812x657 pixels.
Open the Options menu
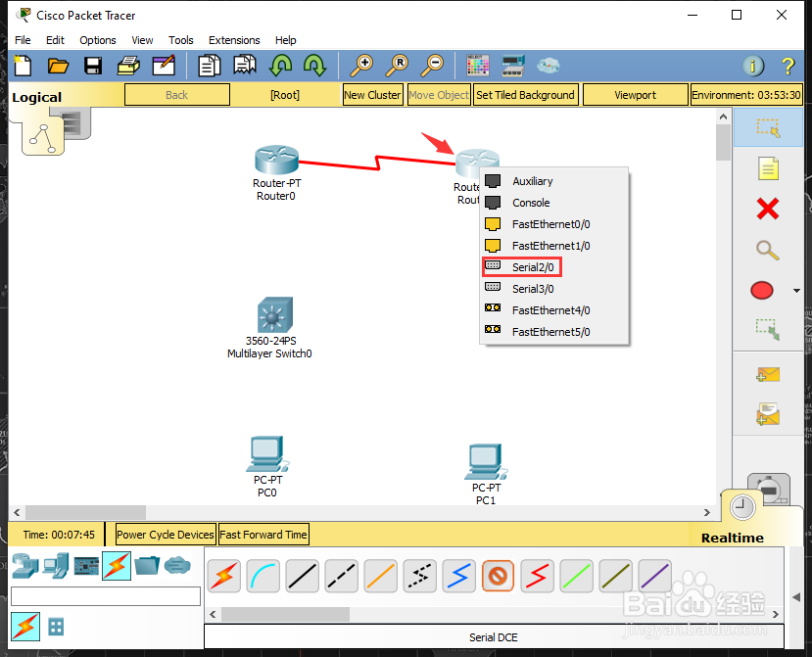point(97,40)
